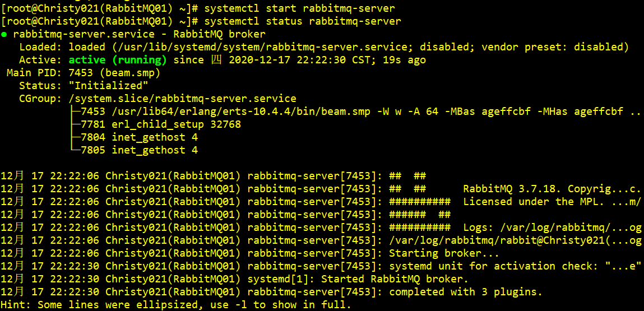Click 'Licensed under the MPL.' log text

tap(534, 202)
